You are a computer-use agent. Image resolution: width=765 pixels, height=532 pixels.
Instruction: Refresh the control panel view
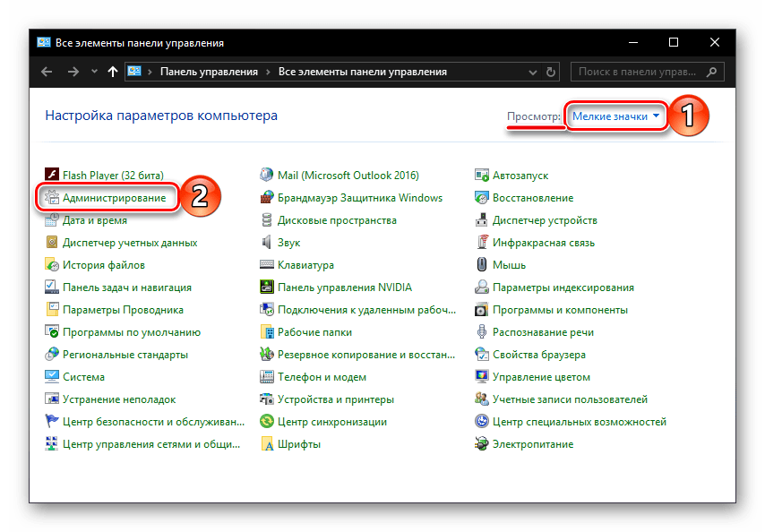click(x=553, y=72)
